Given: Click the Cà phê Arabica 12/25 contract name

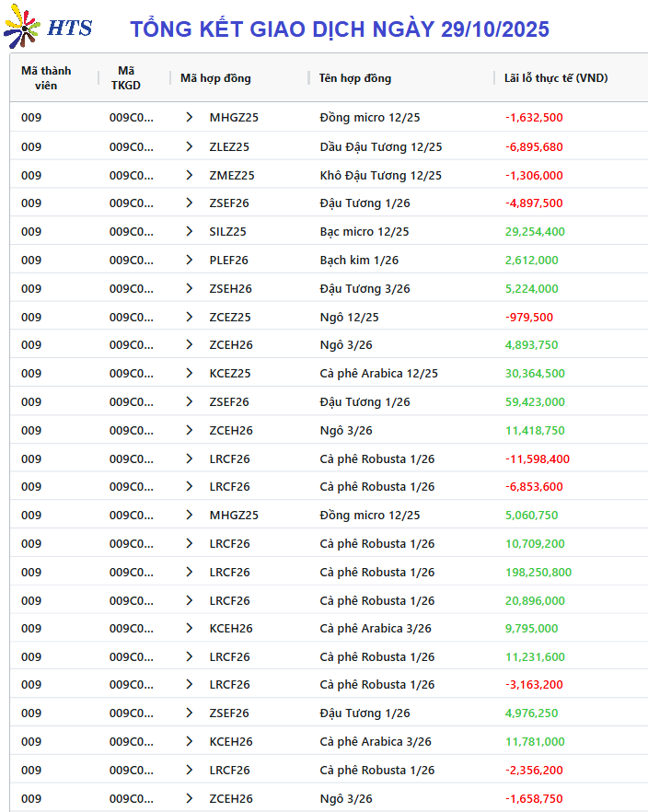Looking at the screenshot, I should click(378, 373).
